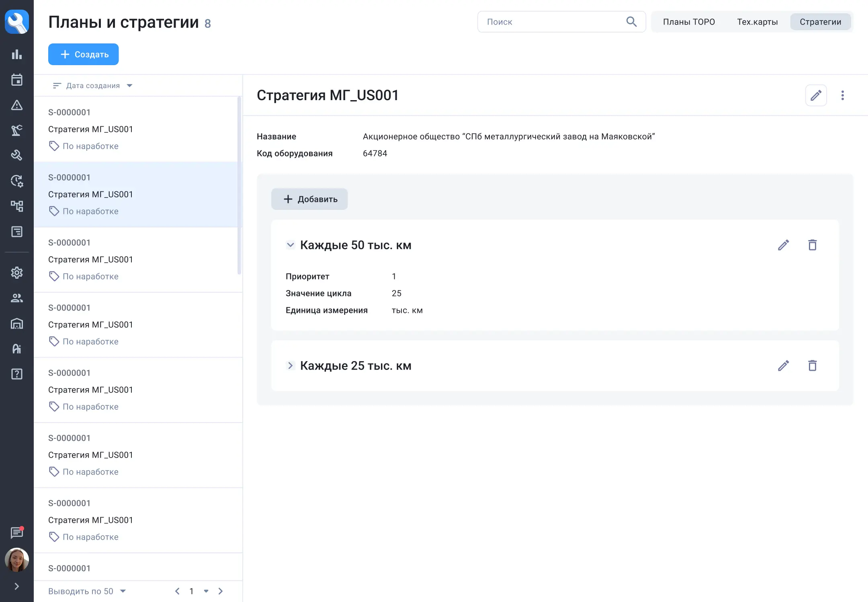
Task: Click the pencil edit button for the strategy header
Action: coord(816,95)
